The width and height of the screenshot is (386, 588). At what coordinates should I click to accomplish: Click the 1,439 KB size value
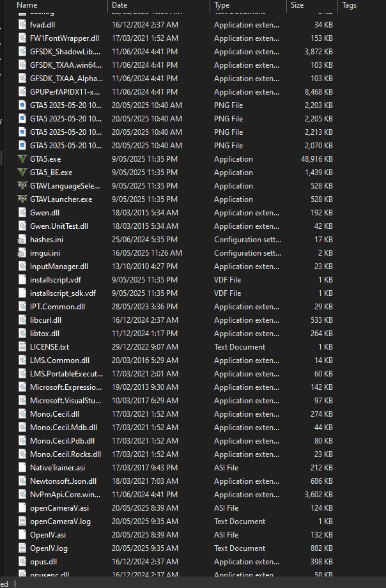tap(319, 173)
